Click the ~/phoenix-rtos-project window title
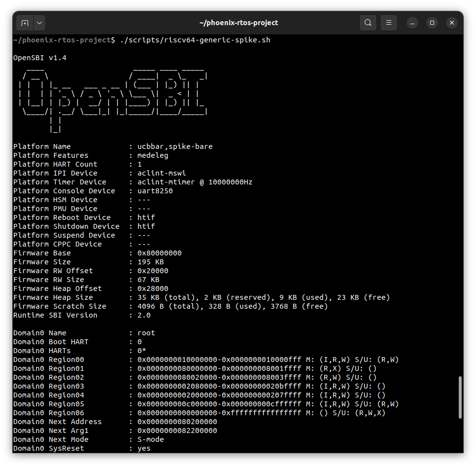Viewport: 476px width, 467px height. (x=238, y=23)
